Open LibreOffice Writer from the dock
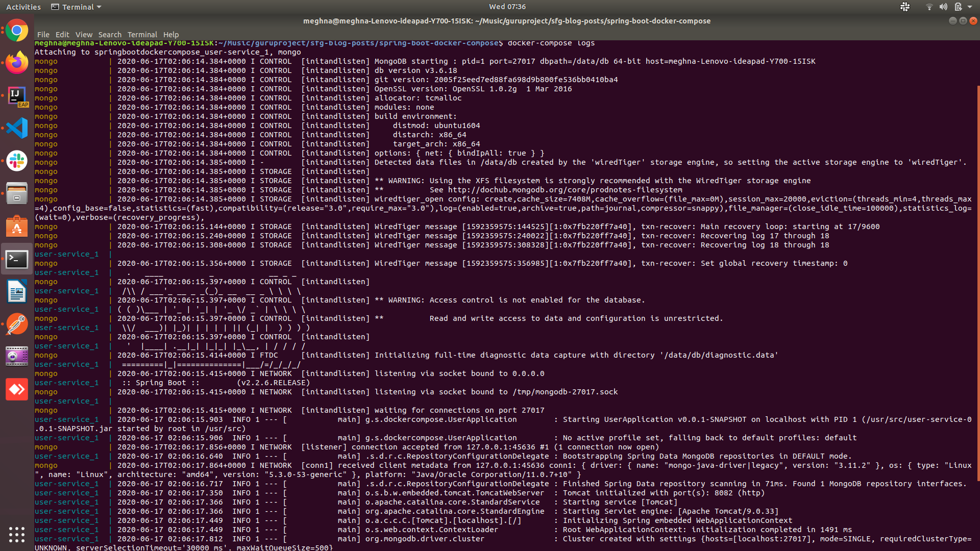 pyautogui.click(x=17, y=292)
